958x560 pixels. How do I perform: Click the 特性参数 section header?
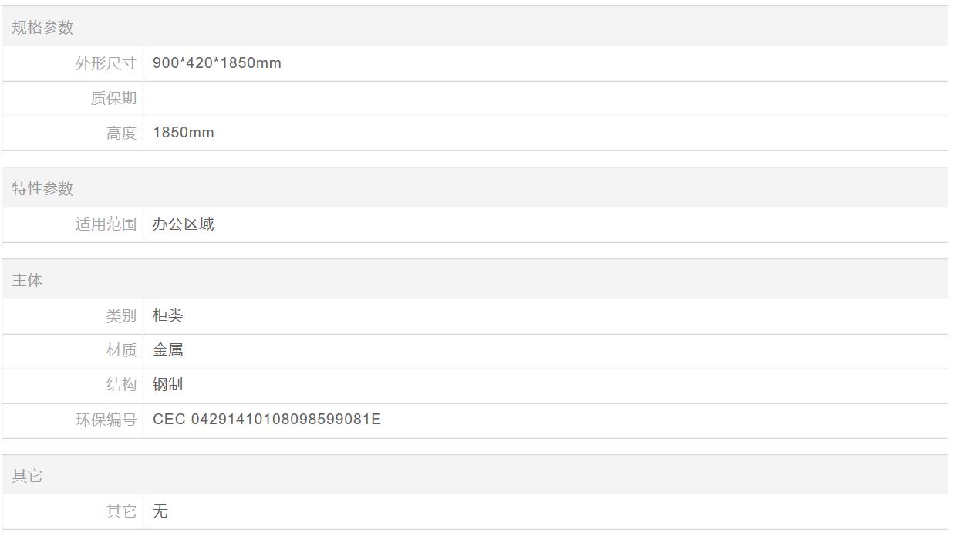[x=42, y=188]
